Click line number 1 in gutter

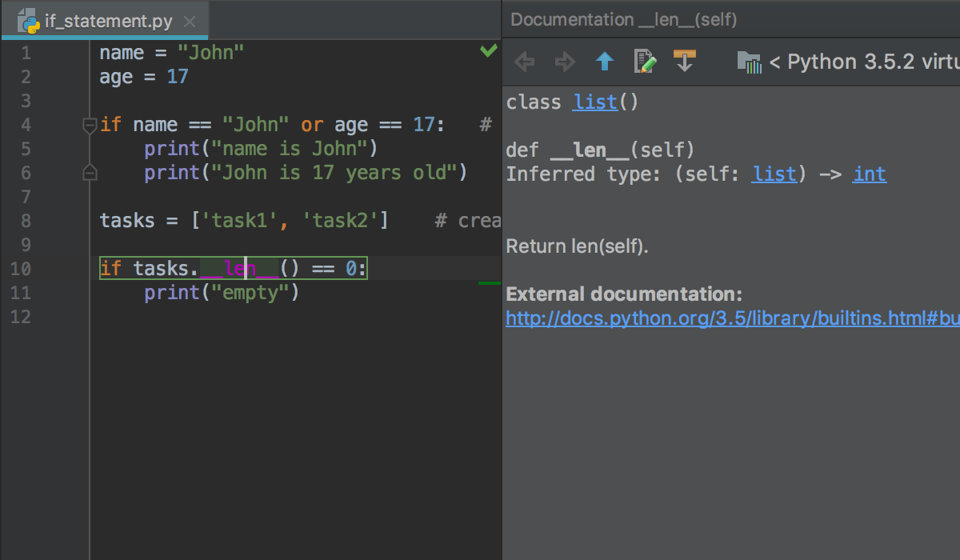click(26, 53)
